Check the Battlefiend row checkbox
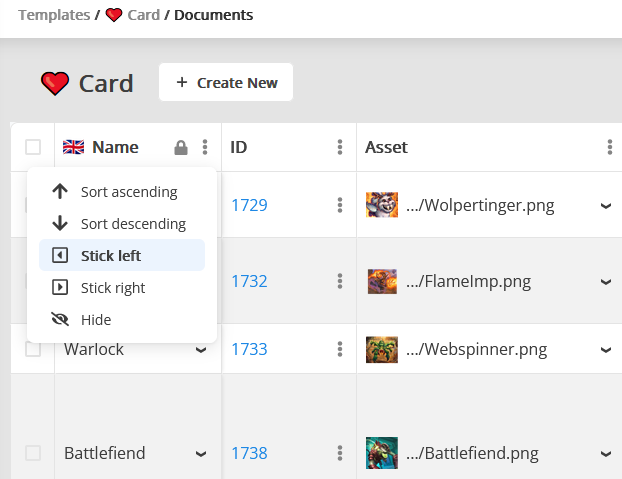 click(33, 453)
